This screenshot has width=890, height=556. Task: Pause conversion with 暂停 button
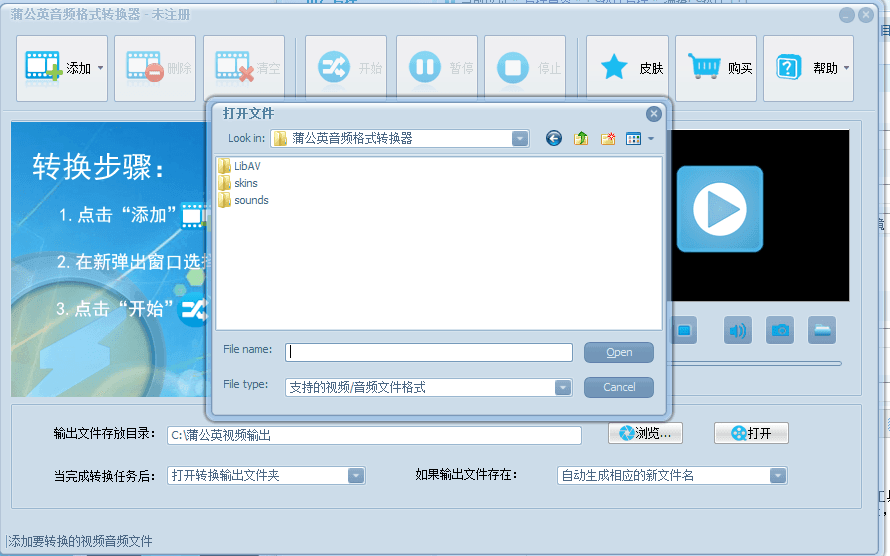[x=436, y=68]
